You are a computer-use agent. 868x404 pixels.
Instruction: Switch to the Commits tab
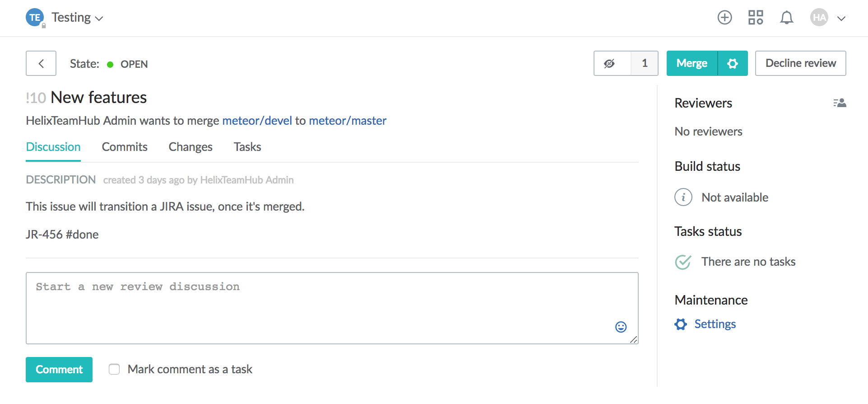coord(125,147)
